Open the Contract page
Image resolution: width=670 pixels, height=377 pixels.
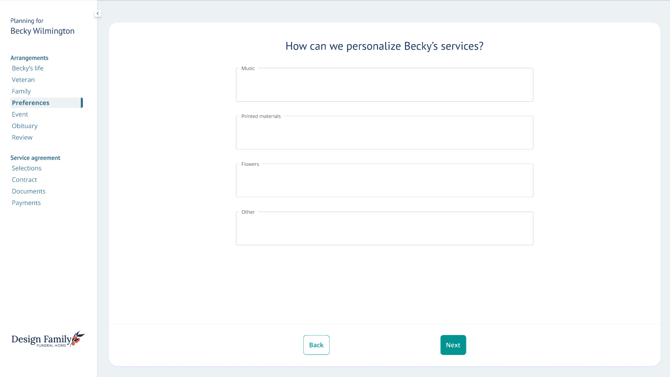click(x=24, y=180)
